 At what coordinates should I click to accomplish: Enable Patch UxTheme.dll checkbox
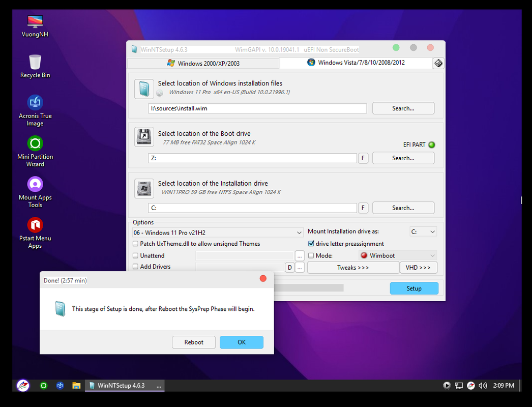click(135, 244)
